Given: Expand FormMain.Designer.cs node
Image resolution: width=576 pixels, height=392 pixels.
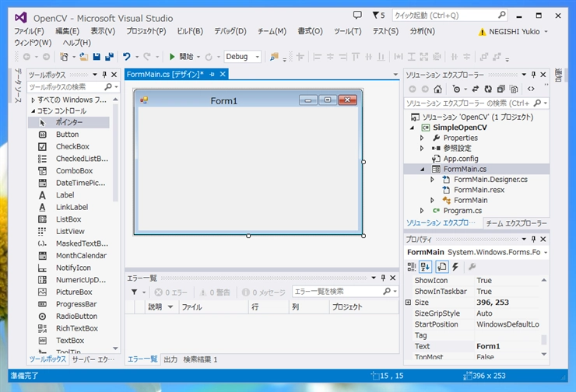Looking at the screenshot, I should pyautogui.click(x=432, y=180).
